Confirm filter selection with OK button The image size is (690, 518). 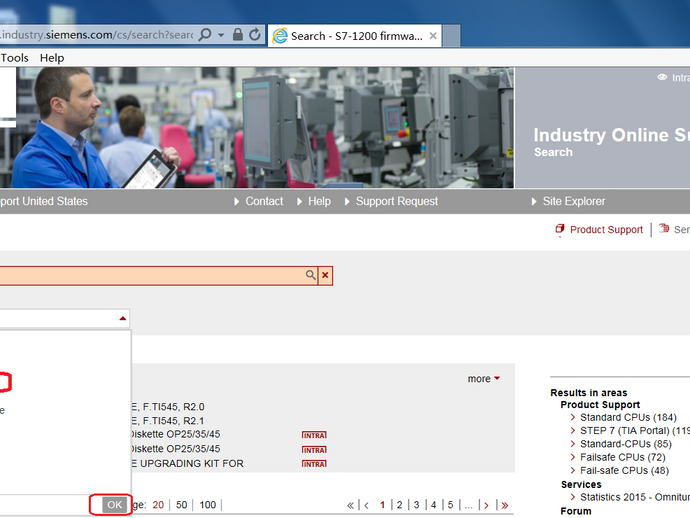(x=115, y=505)
